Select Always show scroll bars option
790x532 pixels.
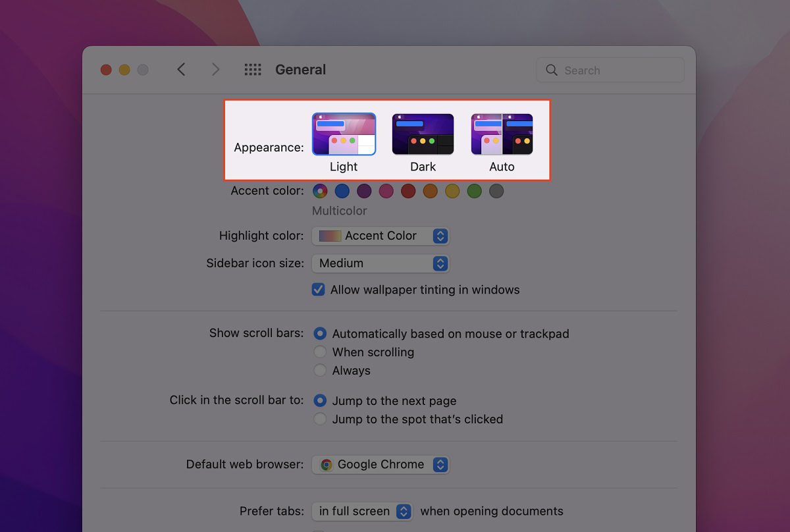pos(320,371)
